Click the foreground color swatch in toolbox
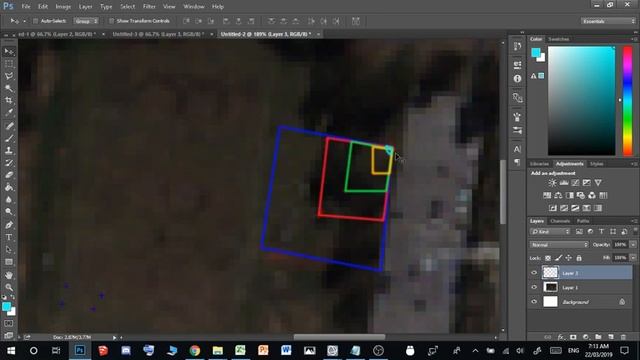Viewport: 640px width, 360px height. [x=6, y=307]
